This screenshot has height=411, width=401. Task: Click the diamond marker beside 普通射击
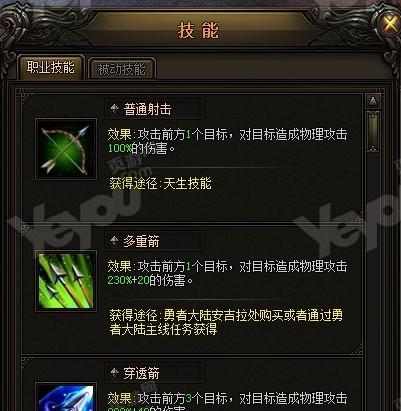pos(114,109)
